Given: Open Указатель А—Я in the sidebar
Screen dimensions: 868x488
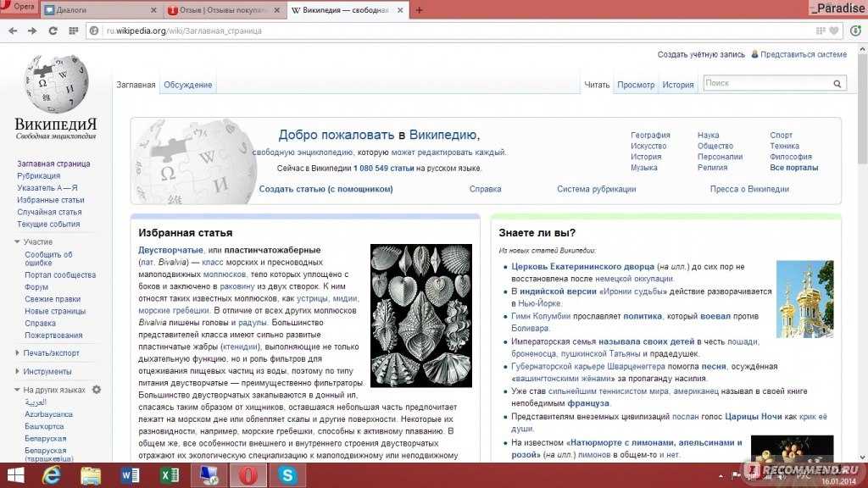Looking at the screenshot, I should [x=47, y=188].
